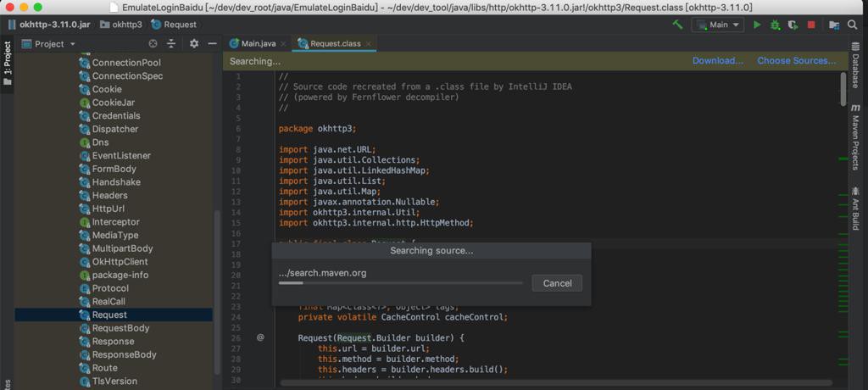
Task: Select RequestBody class in tree
Action: [114, 328]
